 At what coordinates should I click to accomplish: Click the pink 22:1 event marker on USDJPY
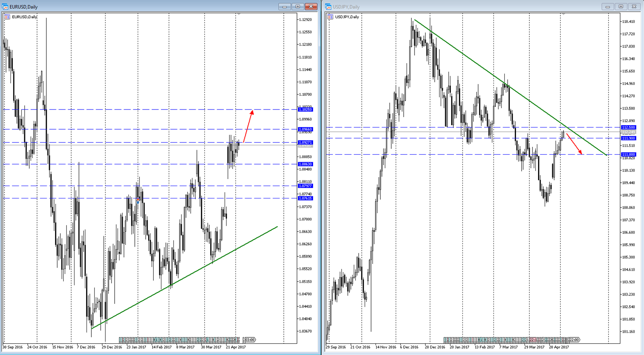point(533,340)
